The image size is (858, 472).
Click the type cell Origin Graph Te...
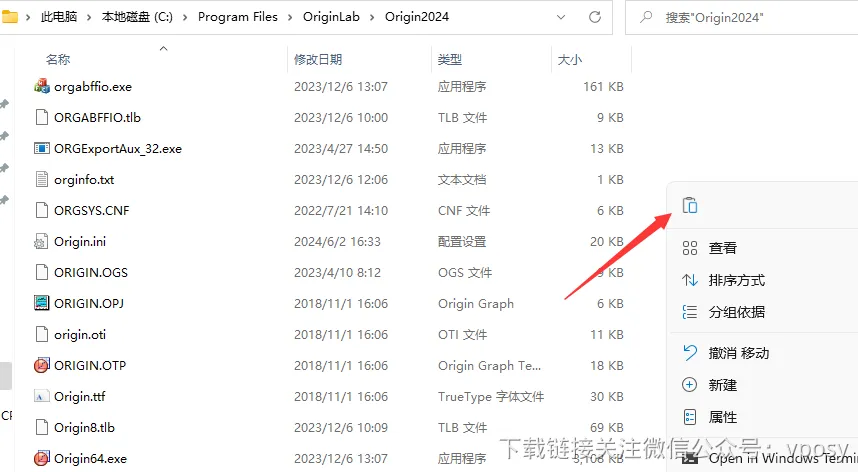point(489,365)
